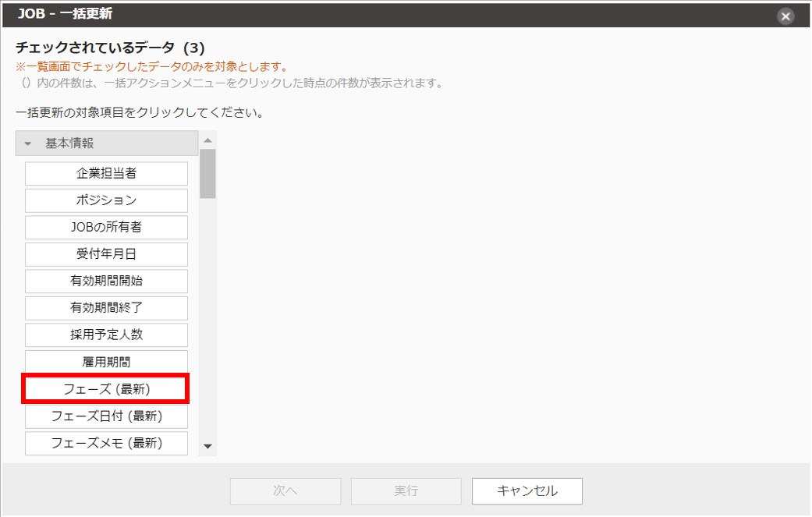Pick the 受付年月日 field
Screen dimensions: 812x517
pos(106,254)
